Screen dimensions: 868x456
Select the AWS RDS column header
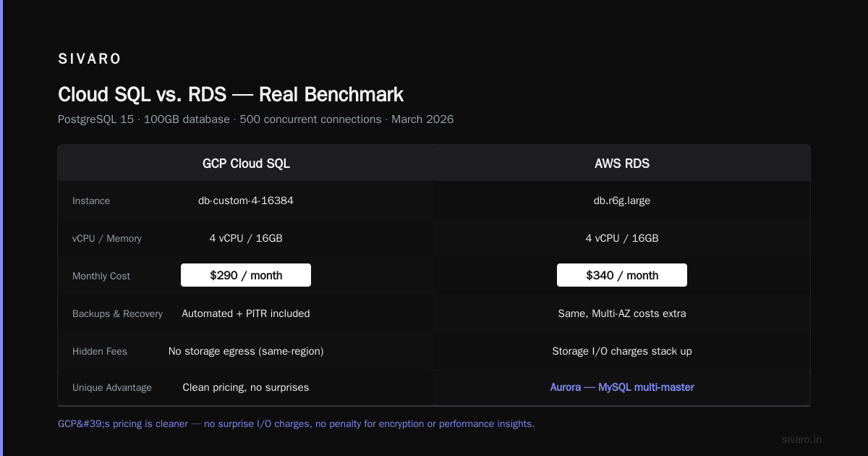[622, 164]
